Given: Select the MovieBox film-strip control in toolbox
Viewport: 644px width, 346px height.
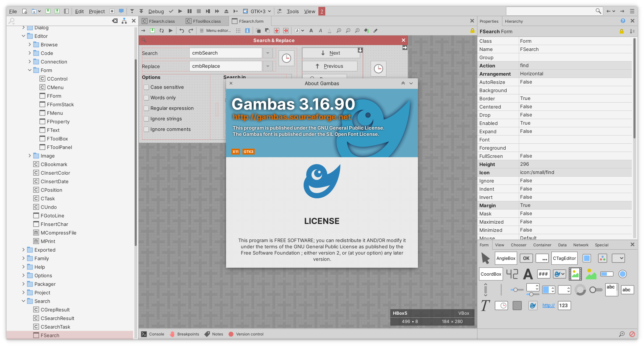Looking at the screenshot, I should tap(575, 274).
